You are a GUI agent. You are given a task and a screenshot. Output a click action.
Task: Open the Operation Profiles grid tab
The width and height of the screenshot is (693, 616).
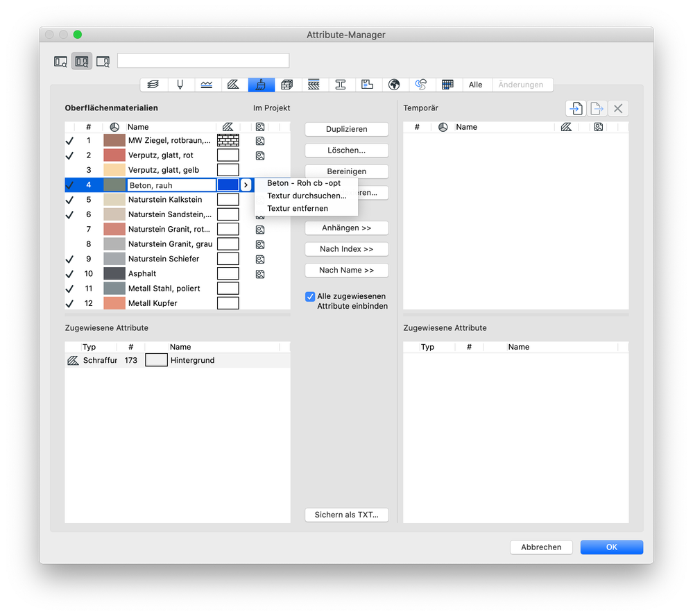point(447,85)
